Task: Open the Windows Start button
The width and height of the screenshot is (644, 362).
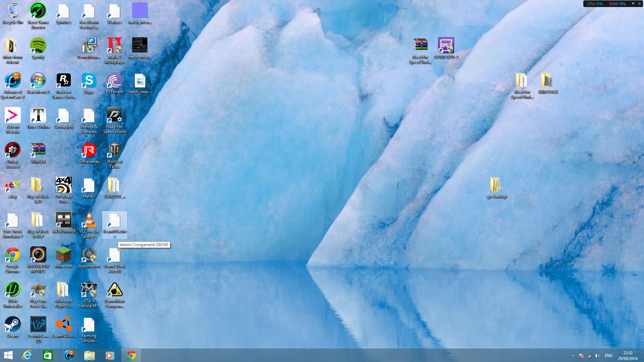Action: 8,355
